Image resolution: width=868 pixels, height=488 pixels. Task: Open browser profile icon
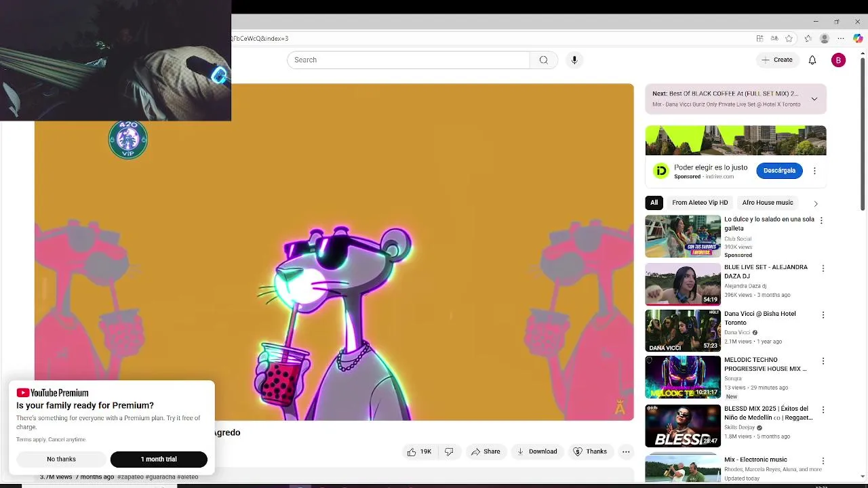pos(825,39)
